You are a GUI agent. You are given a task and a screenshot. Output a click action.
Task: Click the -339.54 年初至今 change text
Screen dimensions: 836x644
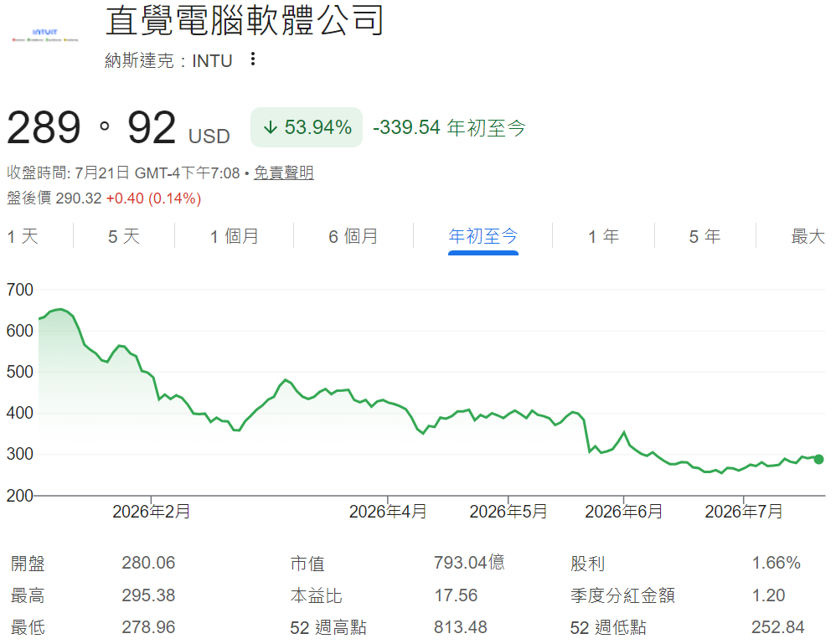[450, 128]
